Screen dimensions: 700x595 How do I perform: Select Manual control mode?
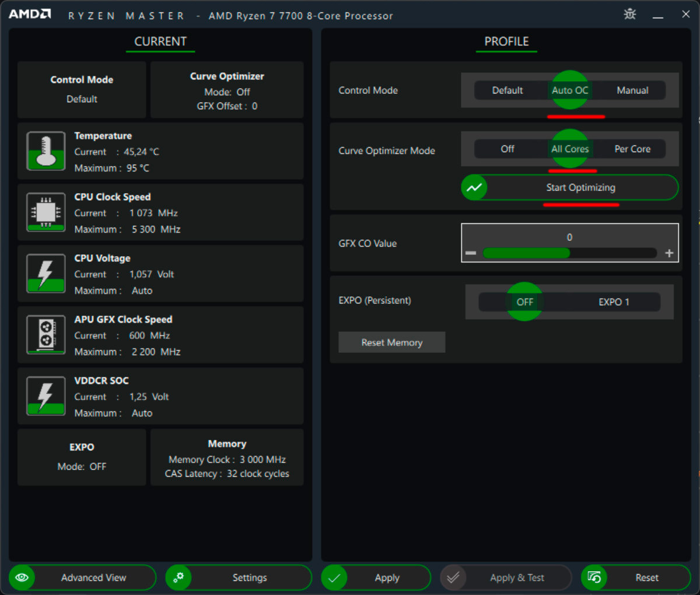pos(632,90)
